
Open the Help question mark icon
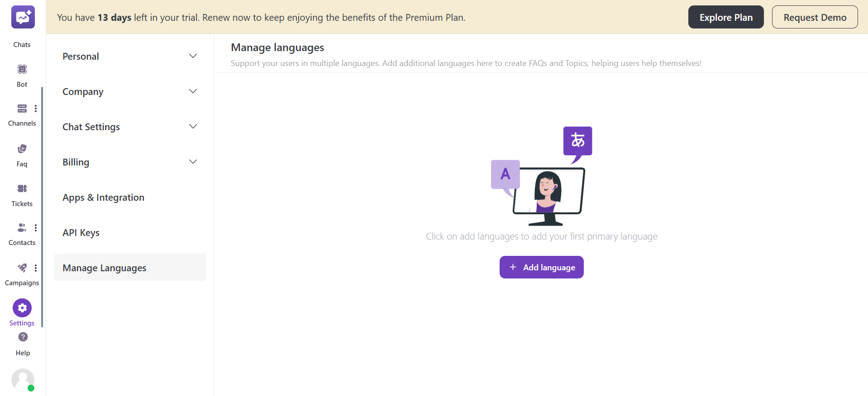pos(23,337)
